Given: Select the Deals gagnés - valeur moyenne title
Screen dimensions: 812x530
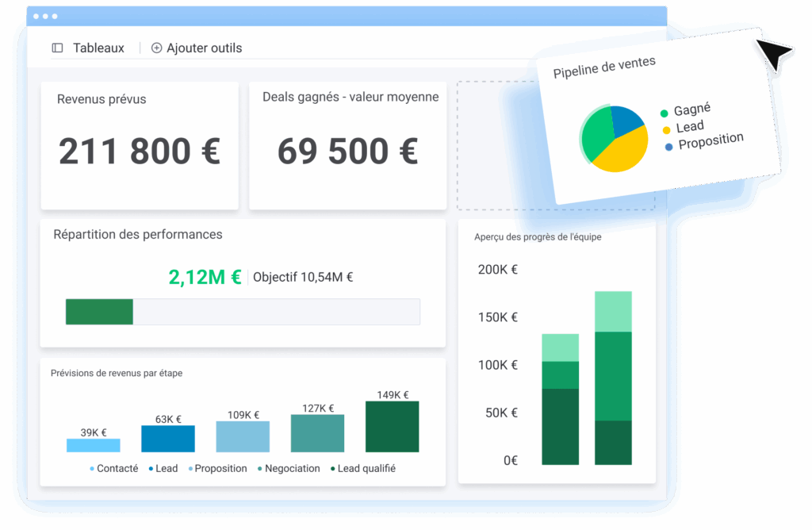Looking at the screenshot, I should 350,98.
